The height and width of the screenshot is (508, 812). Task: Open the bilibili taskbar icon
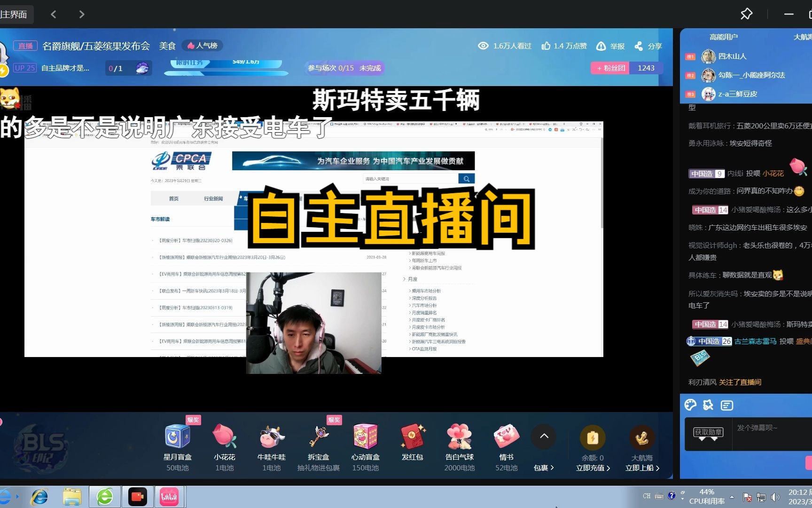pos(169,497)
